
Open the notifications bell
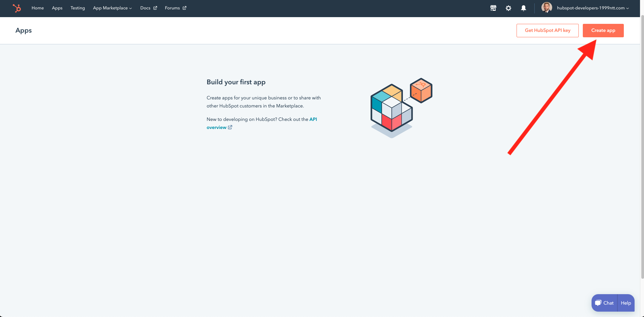click(524, 8)
